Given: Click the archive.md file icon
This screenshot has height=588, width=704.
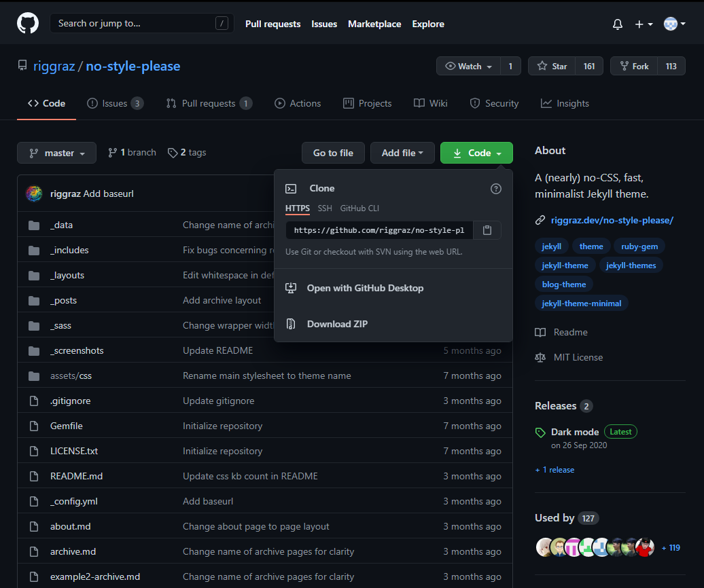Looking at the screenshot, I should (x=34, y=551).
